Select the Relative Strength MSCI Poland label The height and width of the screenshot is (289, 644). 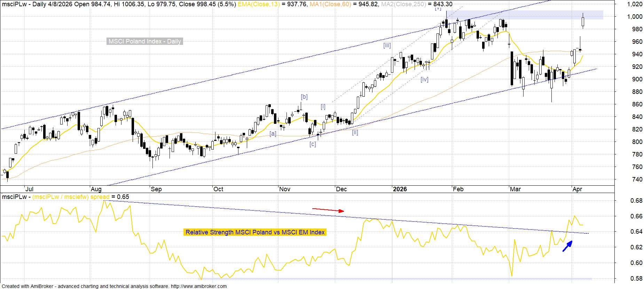(x=255, y=232)
